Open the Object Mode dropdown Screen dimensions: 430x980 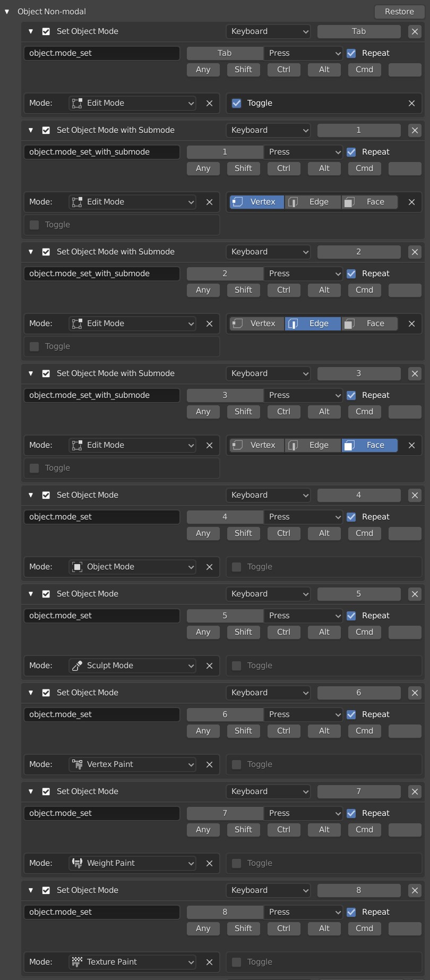(133, 567)
